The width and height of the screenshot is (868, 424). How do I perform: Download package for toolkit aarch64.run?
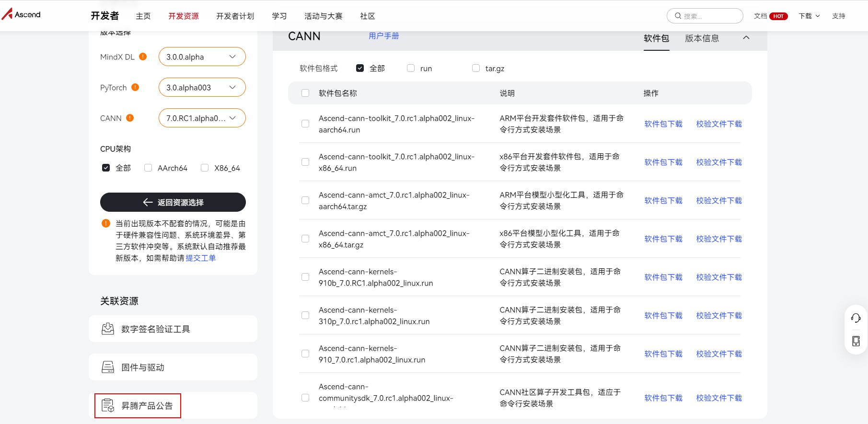click(664, 124)
